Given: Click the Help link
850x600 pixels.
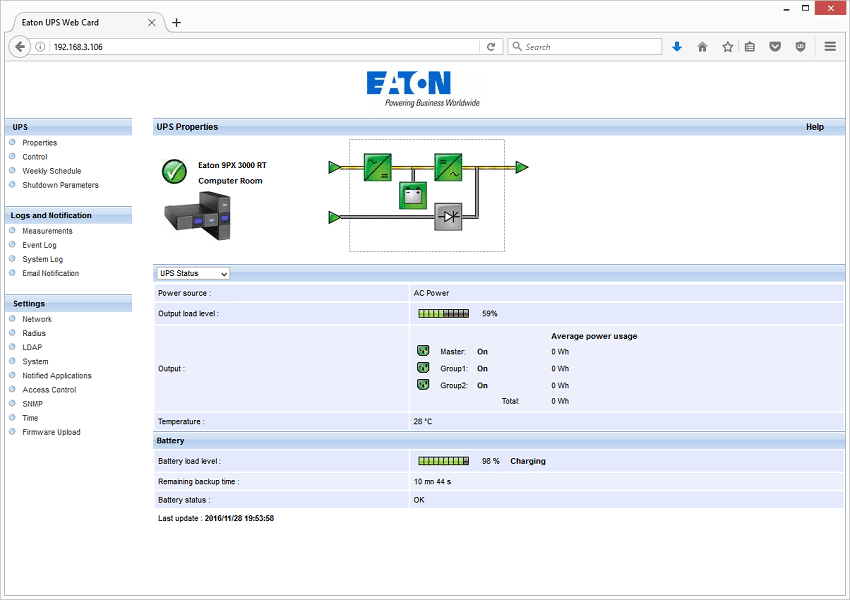Looking at the screenshot, I should 815,127.
